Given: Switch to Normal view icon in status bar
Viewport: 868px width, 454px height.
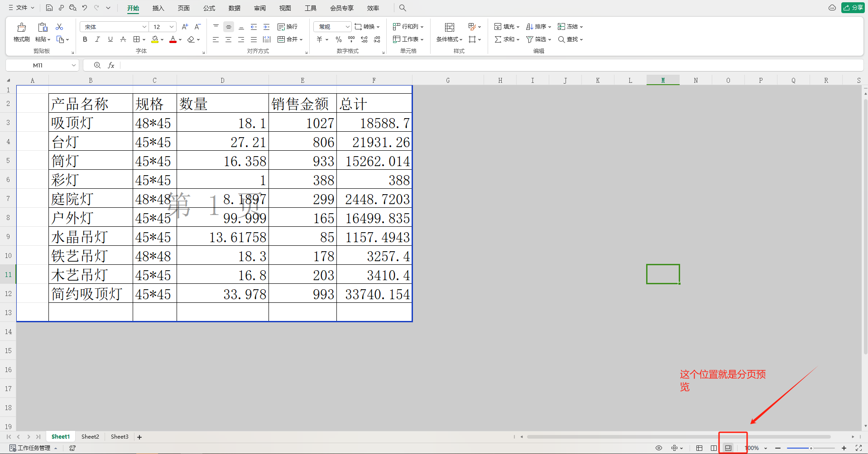Looking at the screenshot, I should 699,448.
